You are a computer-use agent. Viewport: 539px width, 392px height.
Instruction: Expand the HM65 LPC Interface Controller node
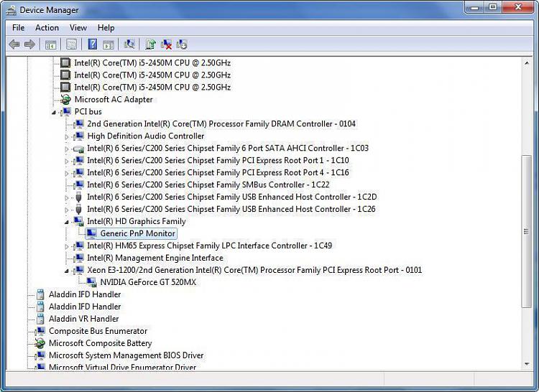click(x=67, y=246)
